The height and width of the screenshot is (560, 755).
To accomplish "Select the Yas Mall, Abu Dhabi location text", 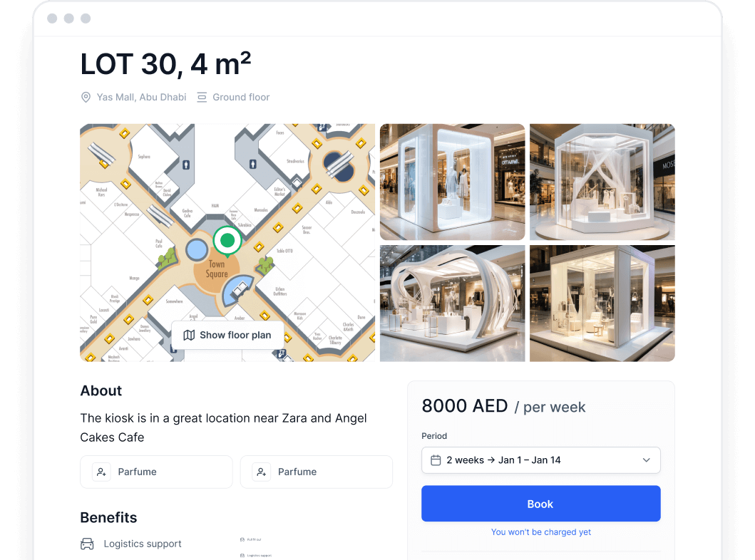I will tap(142, 97).
